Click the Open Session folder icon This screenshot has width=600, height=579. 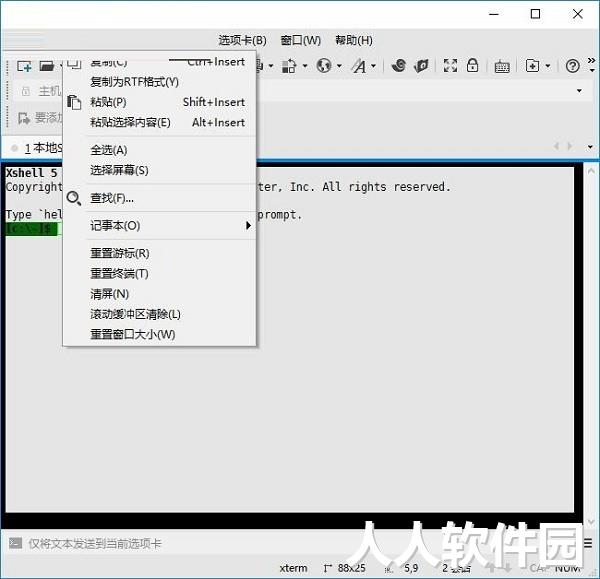pyautogui.click(x=47, y=66)
